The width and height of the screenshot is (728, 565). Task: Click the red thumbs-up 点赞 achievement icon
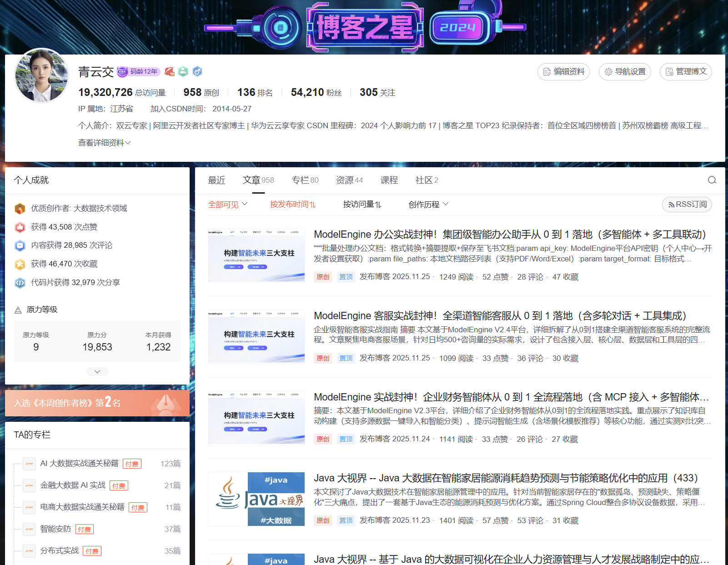[20, 227]
